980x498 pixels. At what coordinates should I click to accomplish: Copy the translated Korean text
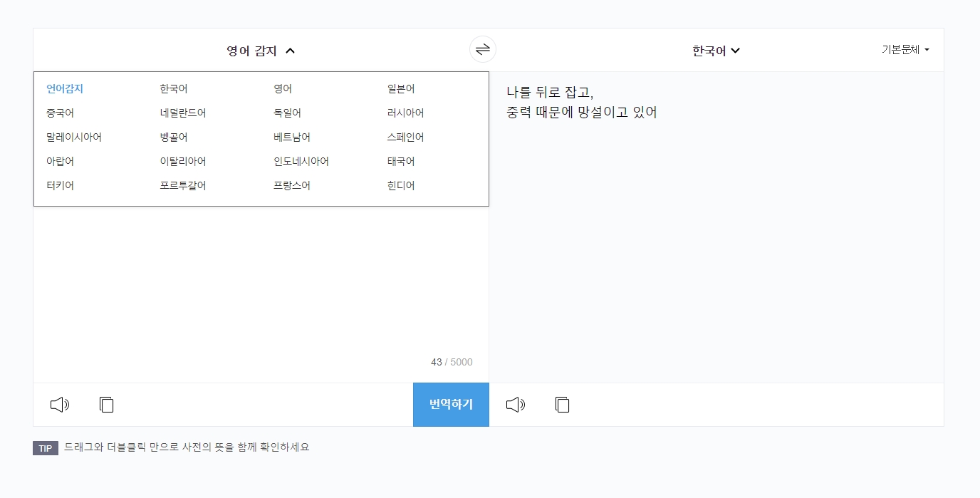click(x=562, y=405)
